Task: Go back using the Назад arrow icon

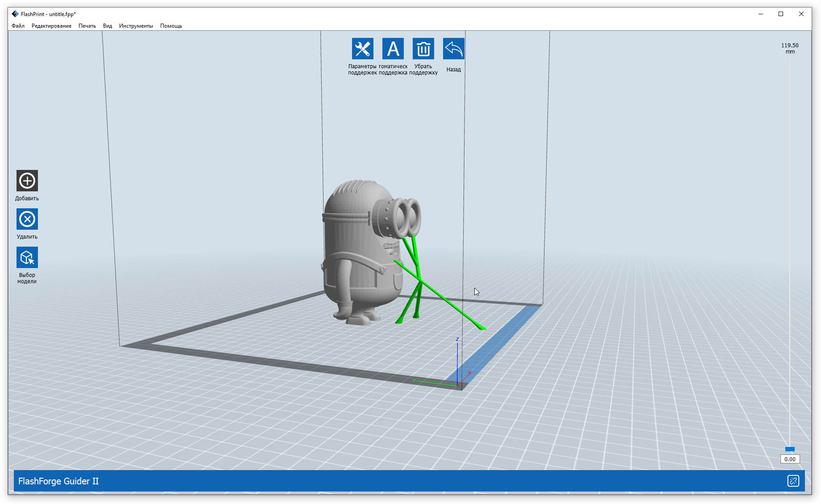Action: pyautogui.click(x=454, y=49)
